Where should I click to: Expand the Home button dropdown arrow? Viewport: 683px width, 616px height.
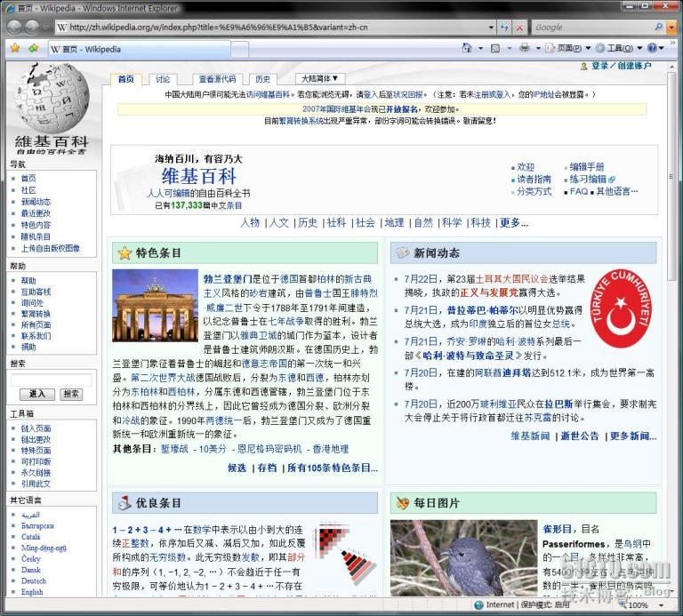point(480,48)
